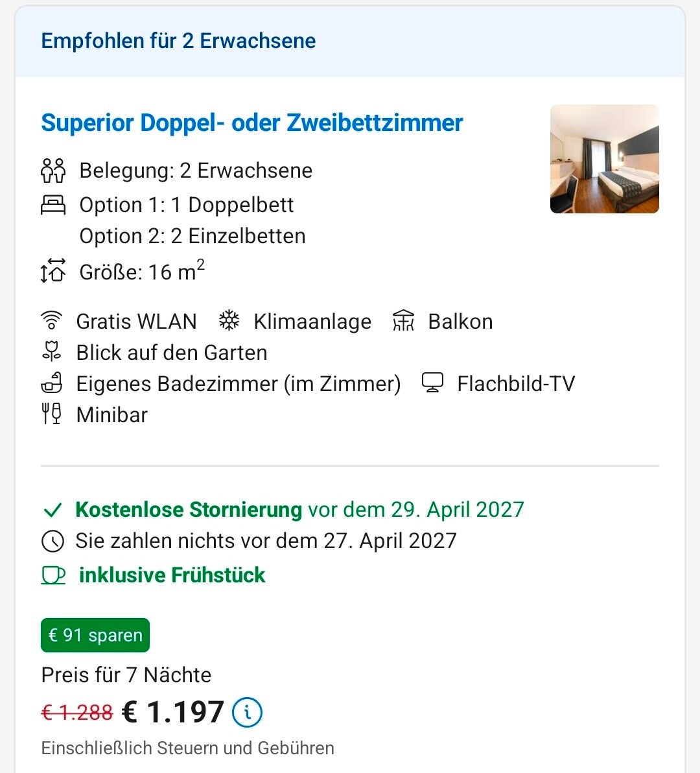Click the breakfast cup icon

pyautogui.click(x=52, y=575)
